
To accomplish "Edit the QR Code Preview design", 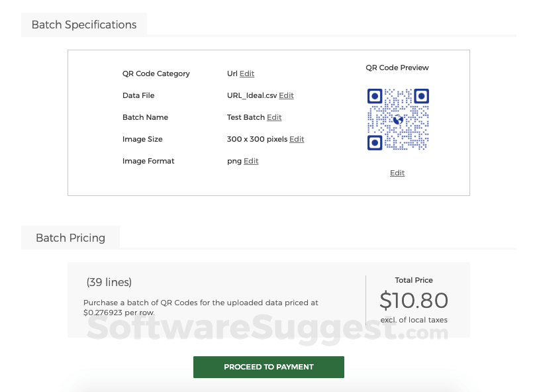I will click(x=397, y=173).
